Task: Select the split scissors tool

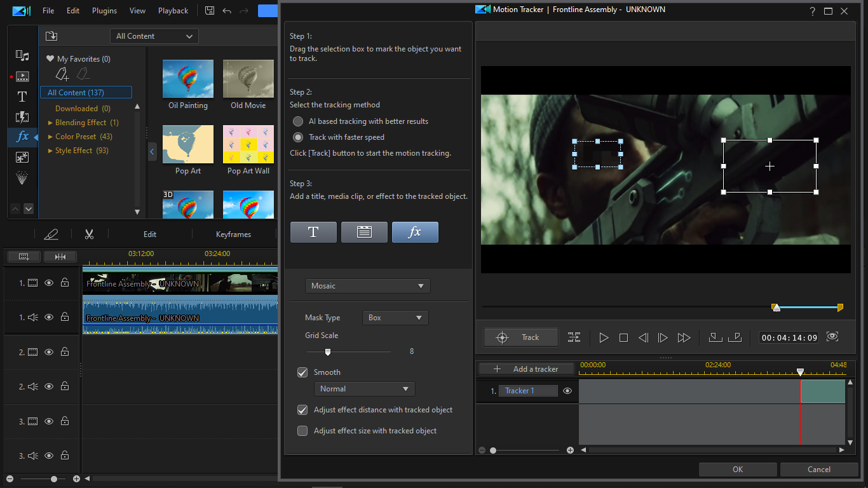Action: tap(89, 234)
